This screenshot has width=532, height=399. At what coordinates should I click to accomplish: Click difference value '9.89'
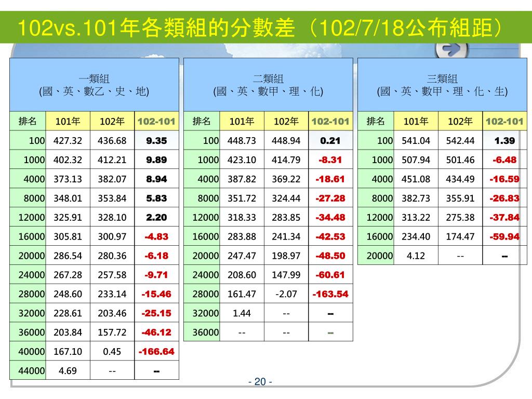[x=156, y=160]
